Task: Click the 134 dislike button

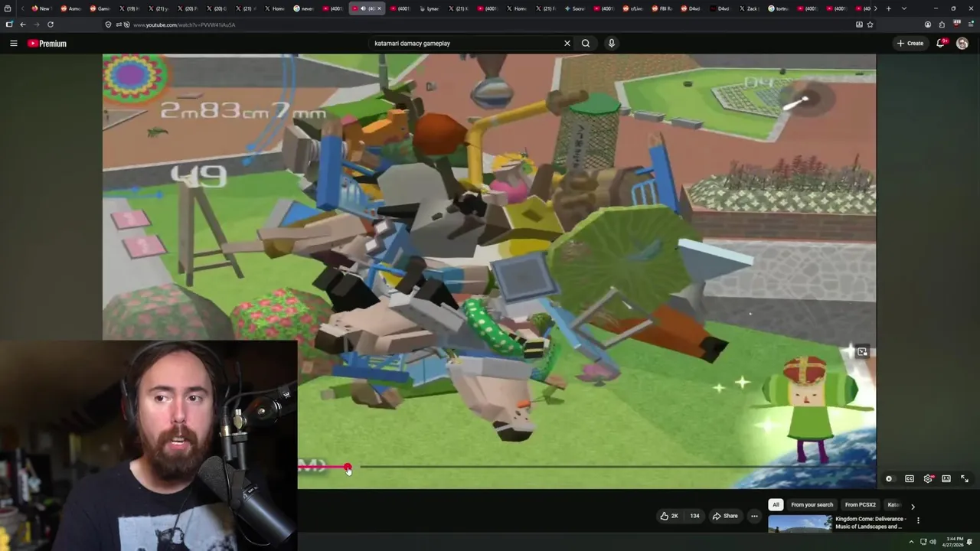Action: (694, 516)
